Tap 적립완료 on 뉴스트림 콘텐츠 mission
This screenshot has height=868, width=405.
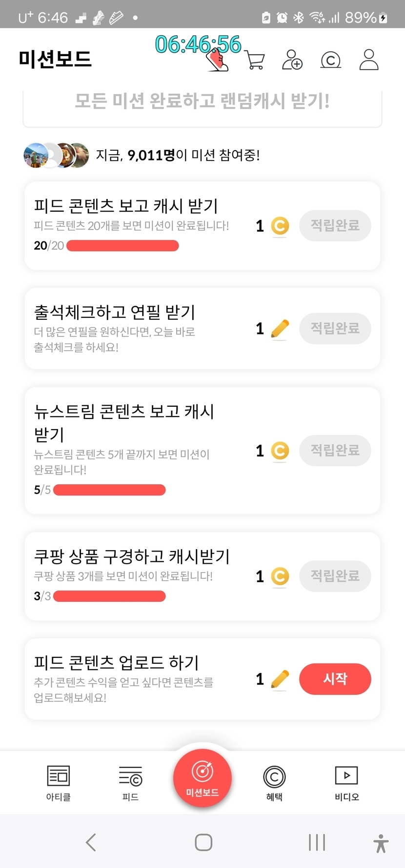335,450
